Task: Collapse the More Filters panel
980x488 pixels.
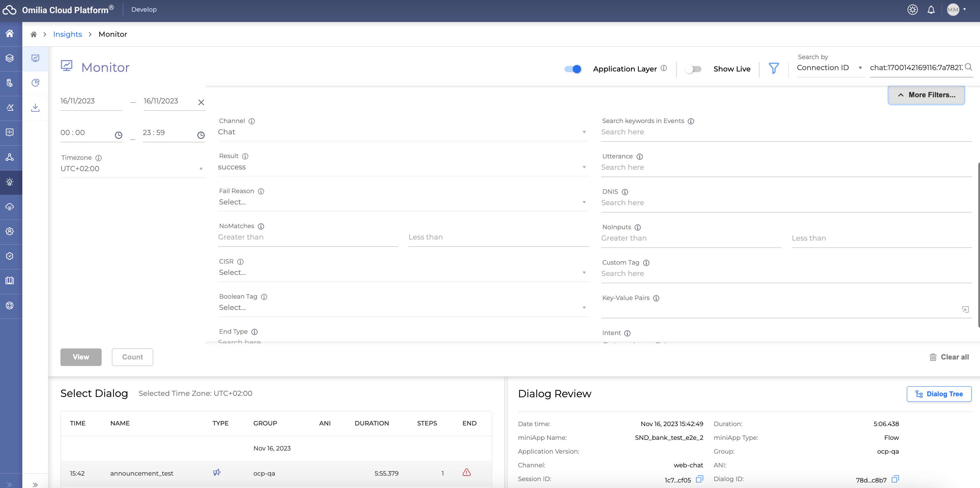Action: coord(926,95)
